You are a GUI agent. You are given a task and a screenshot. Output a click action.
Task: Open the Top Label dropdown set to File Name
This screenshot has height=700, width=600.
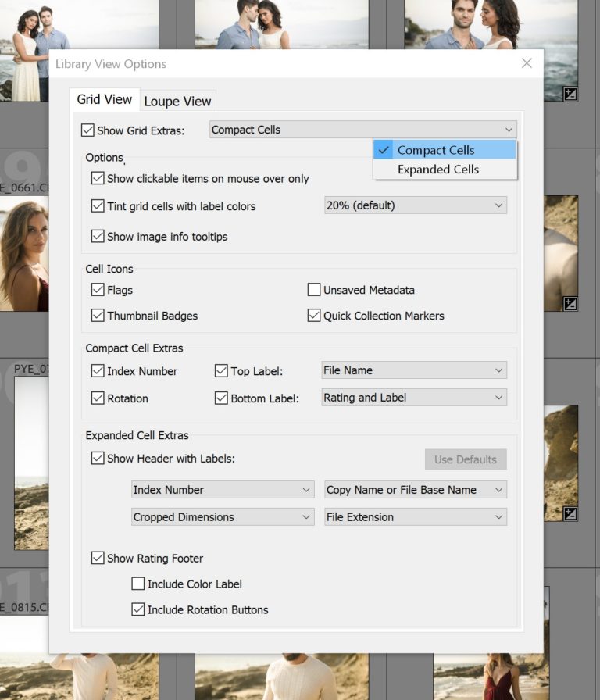point(414,370)
